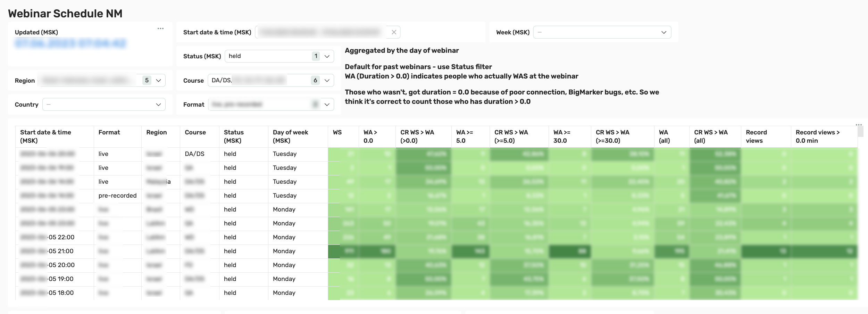Image resolution: width=868 pixels, height=314 pixels.
Task: Open the table widget three-dot menu
Action: click(x=859, y=125)
